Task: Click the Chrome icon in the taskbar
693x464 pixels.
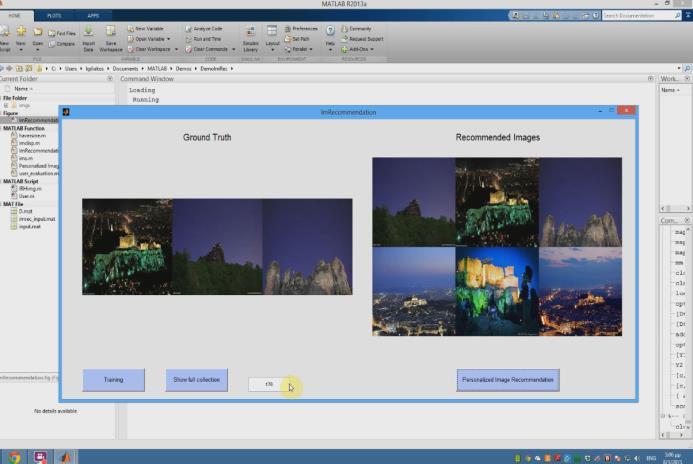Action: coord(14,457)
